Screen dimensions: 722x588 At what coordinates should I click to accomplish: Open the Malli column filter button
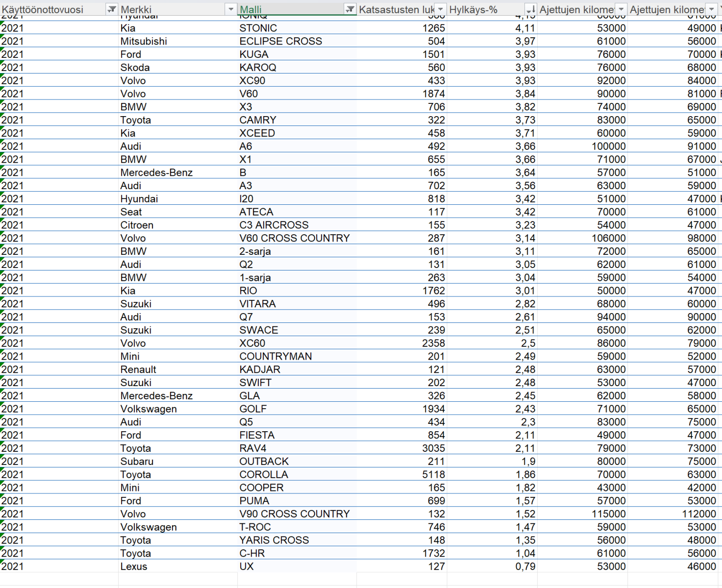click(350, 9)
